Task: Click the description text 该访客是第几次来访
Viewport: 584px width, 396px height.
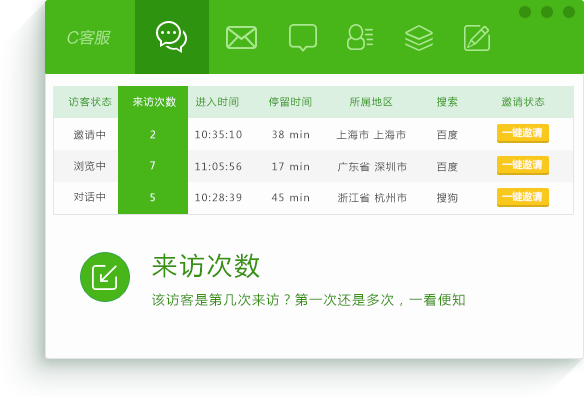Action: click(215, 300)
